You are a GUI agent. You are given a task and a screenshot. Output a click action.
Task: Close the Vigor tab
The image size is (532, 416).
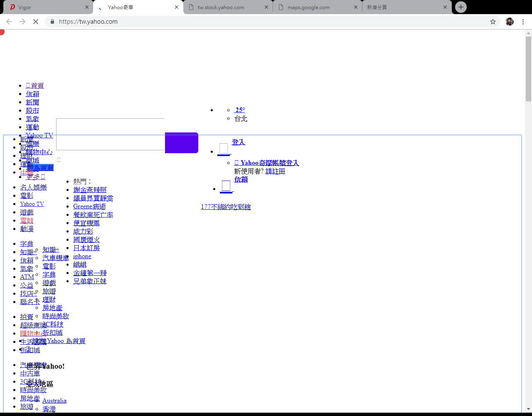coord(86,7)
